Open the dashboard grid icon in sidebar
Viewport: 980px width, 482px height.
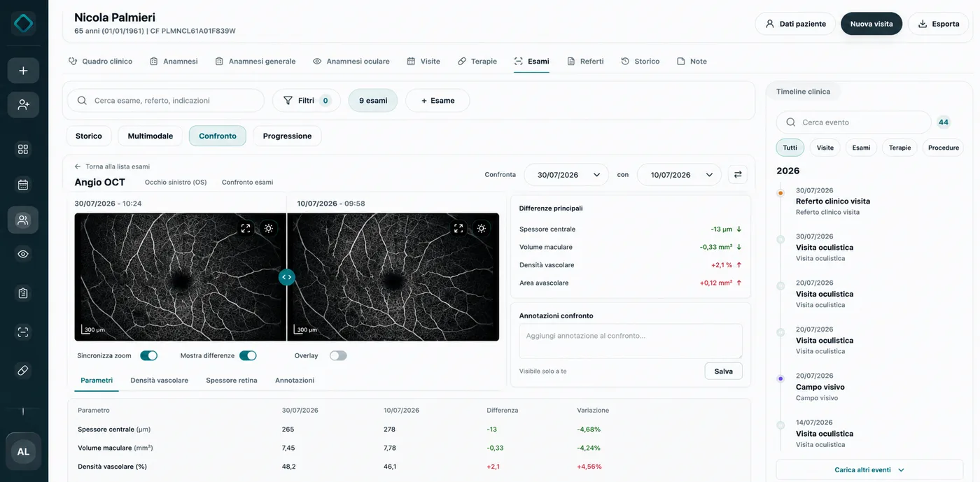coord(23,149)
